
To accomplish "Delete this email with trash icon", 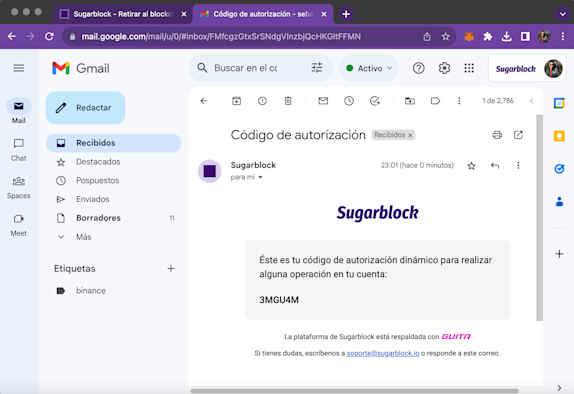I will coord(288,101).
